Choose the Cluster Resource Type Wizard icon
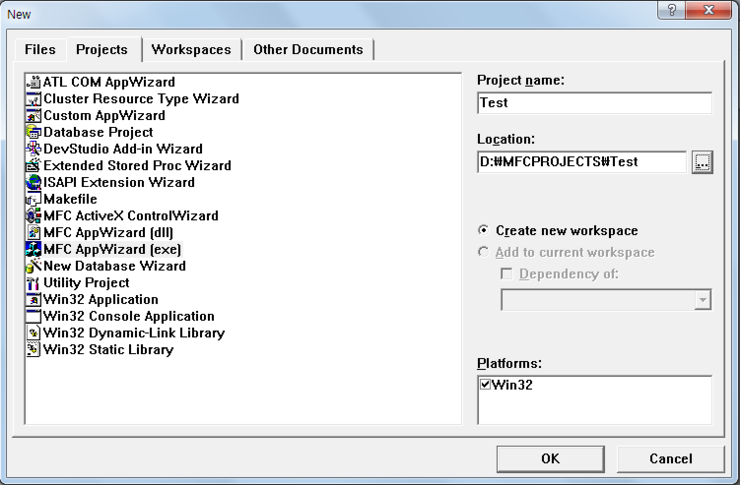 pyautogui.click(x=34, y=99)
